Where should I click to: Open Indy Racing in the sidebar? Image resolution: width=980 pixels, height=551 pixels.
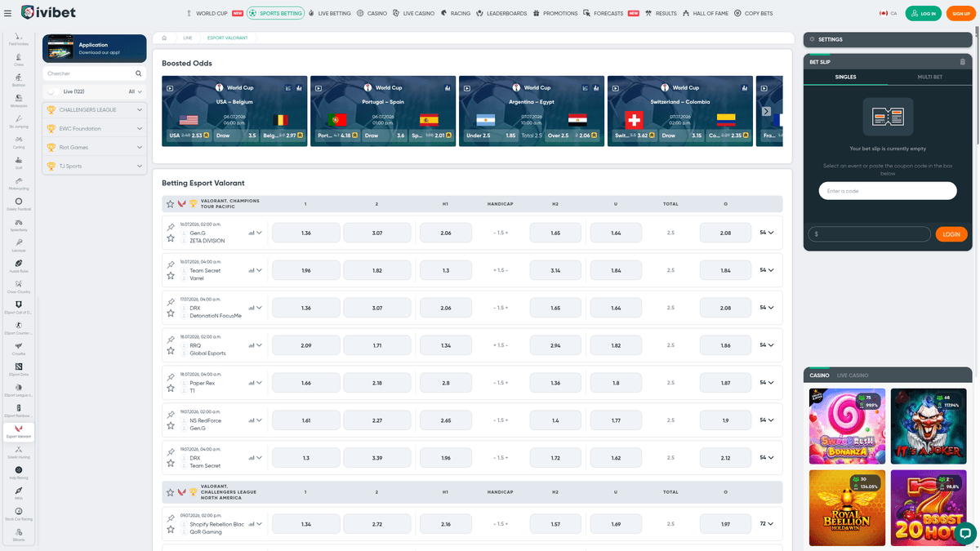(19, 473)
